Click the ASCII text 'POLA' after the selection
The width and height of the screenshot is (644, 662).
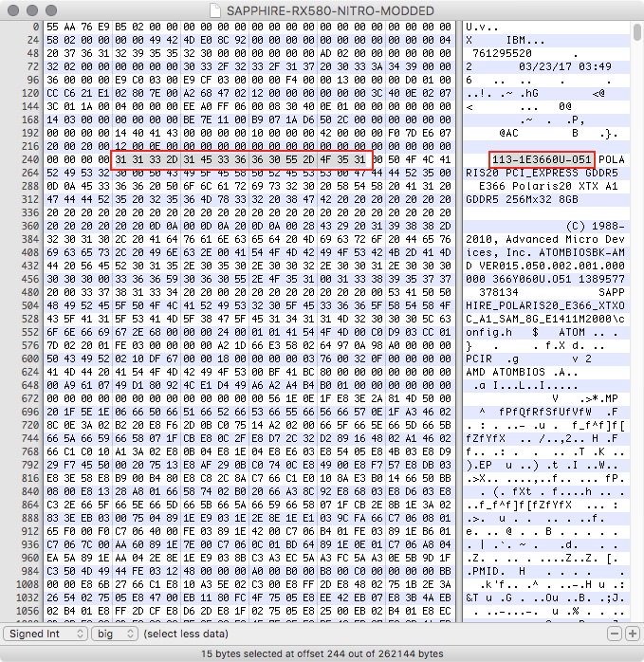point(612,159)
